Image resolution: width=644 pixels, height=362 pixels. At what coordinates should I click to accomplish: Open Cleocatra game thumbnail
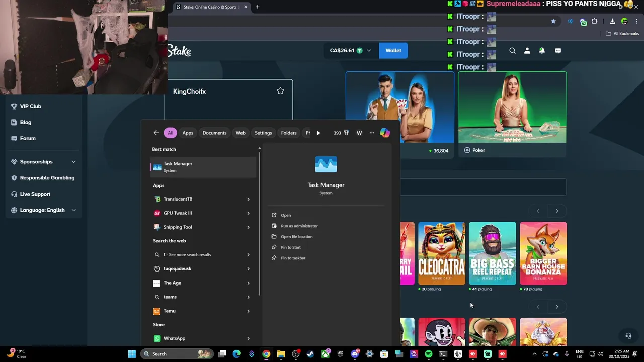442,253
